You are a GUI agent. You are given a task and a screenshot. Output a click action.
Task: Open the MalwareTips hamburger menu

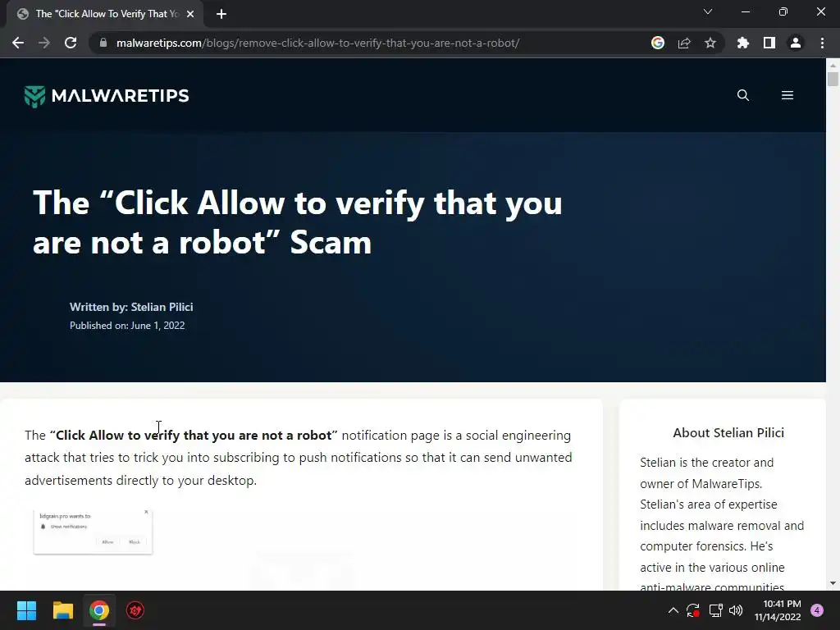click(x=787, y=95)
